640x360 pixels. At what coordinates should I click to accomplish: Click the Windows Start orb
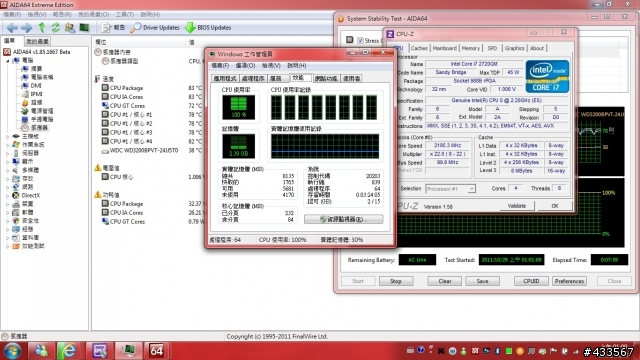[x=13, y=351]
